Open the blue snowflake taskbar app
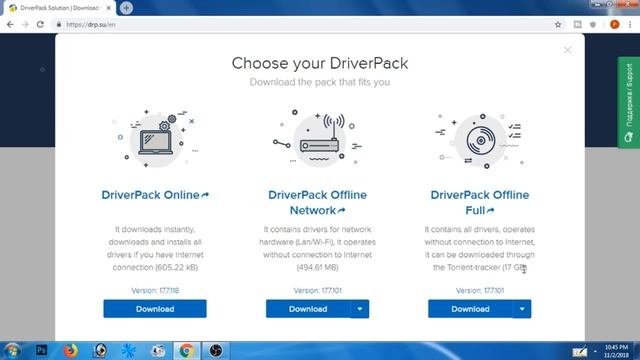The width and height of the screenshot is (640, 360). tap(129, 351)
